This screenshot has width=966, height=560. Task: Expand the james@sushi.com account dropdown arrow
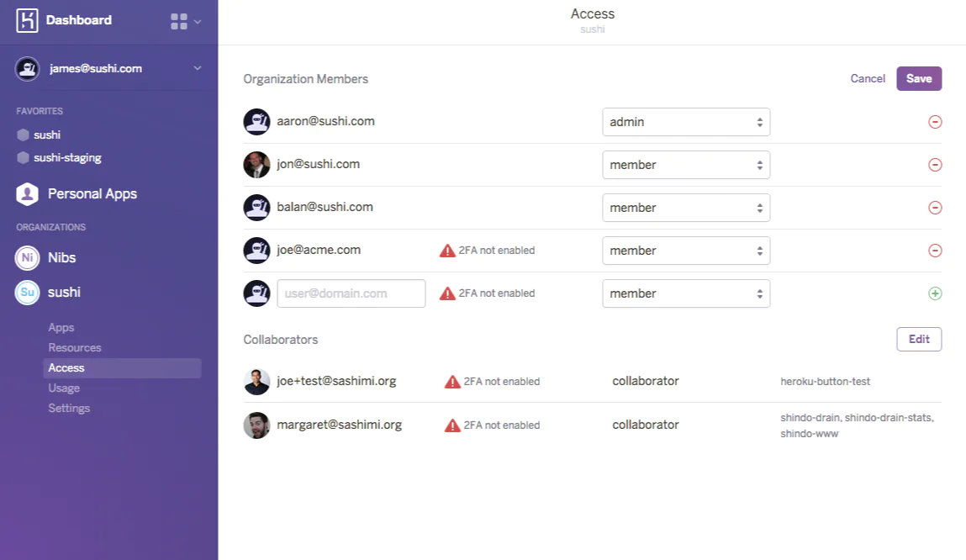[x=197, y=68]
